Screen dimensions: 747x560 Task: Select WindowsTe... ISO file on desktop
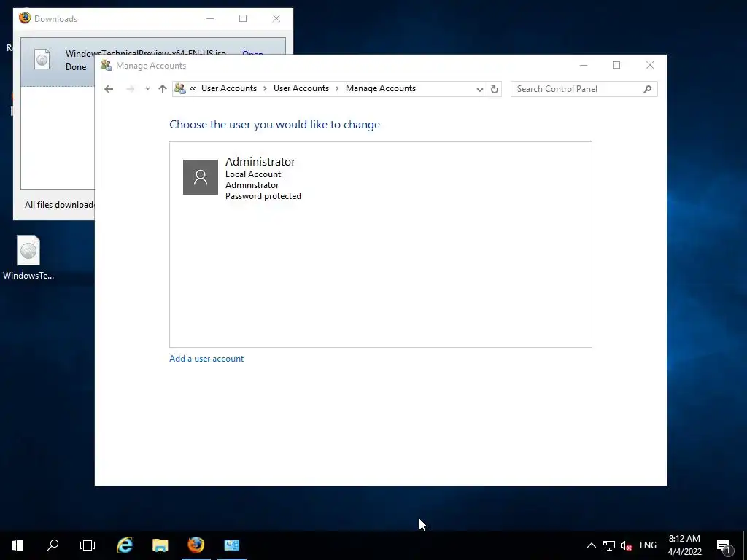(28, 257)
